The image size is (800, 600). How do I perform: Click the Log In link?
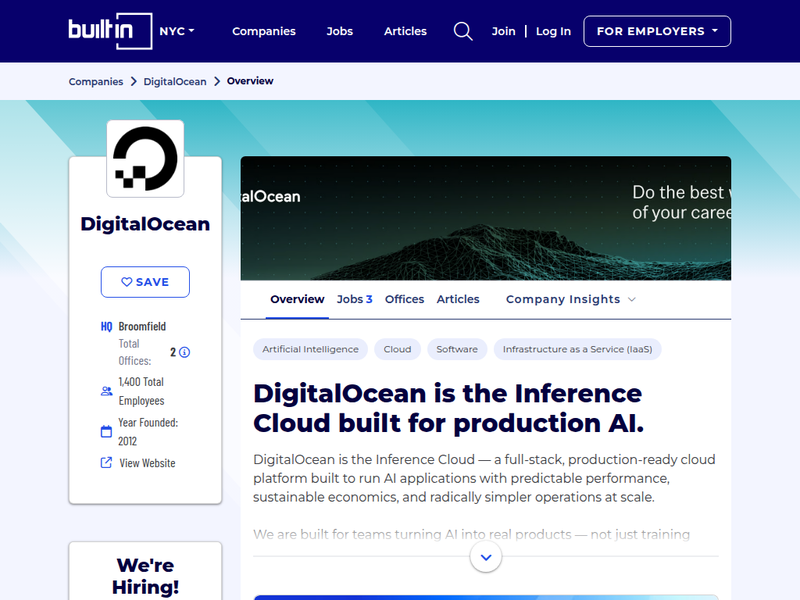point(553,31)
